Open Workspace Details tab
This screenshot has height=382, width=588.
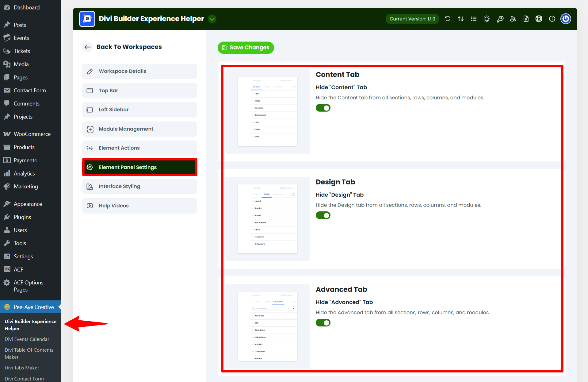click(x=139, y=71)
